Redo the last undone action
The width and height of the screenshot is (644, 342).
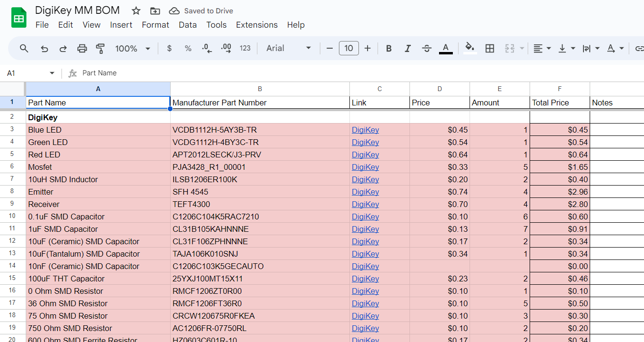pyautogui.click(x=63, y=48)
